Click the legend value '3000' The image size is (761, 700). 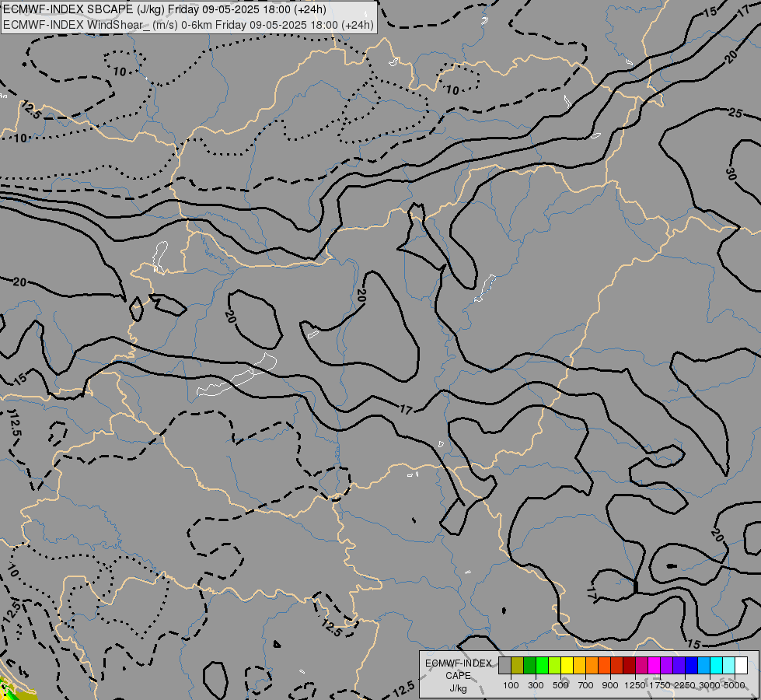click(710, 685)
